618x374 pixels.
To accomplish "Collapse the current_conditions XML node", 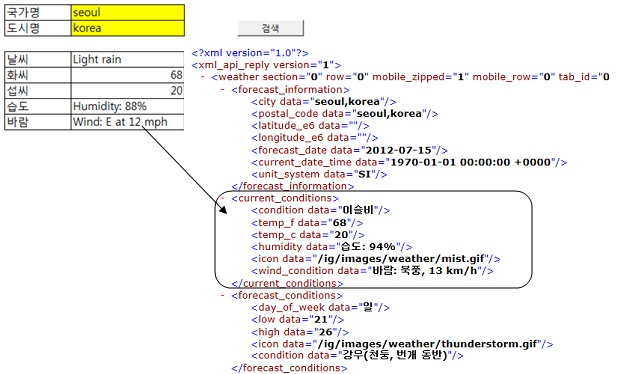I will [x=223, y=198].
